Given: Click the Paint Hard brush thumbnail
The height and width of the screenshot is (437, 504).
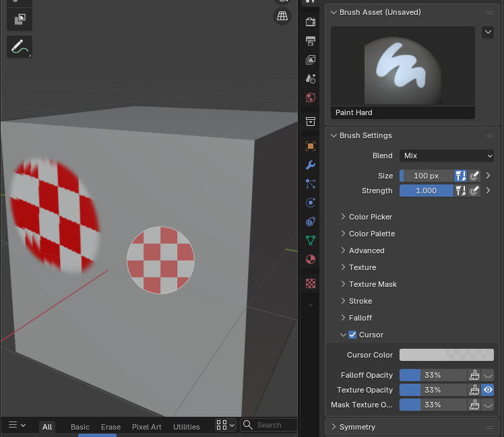Looking at the screenshot, I should tap(403, 73).
